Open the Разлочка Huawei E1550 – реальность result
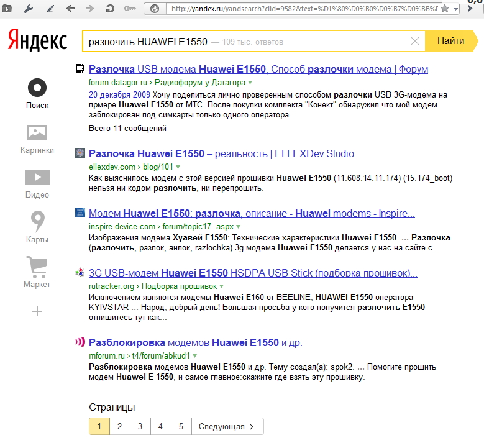484x448 pixels. pyautogui.click(x=221, y=153)
